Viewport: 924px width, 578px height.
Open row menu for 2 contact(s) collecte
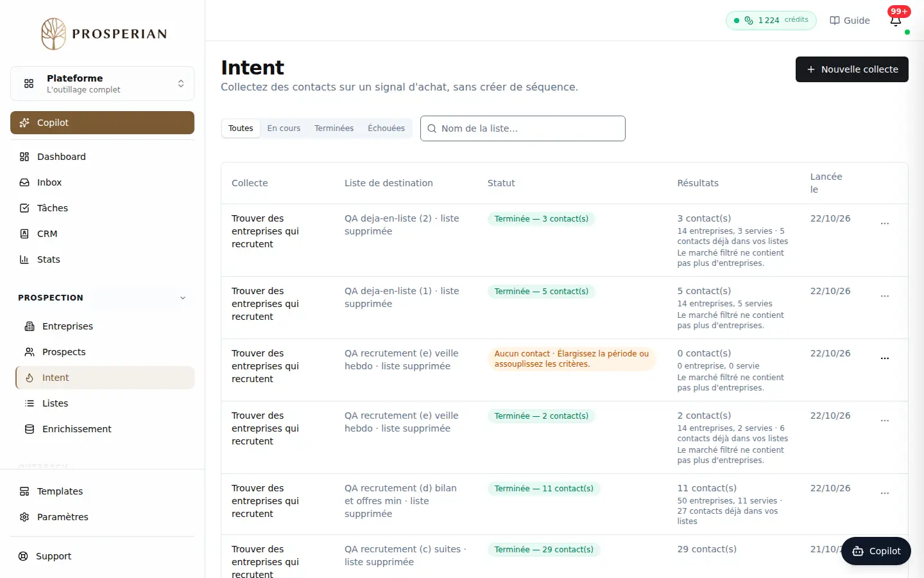coord(885,421)
